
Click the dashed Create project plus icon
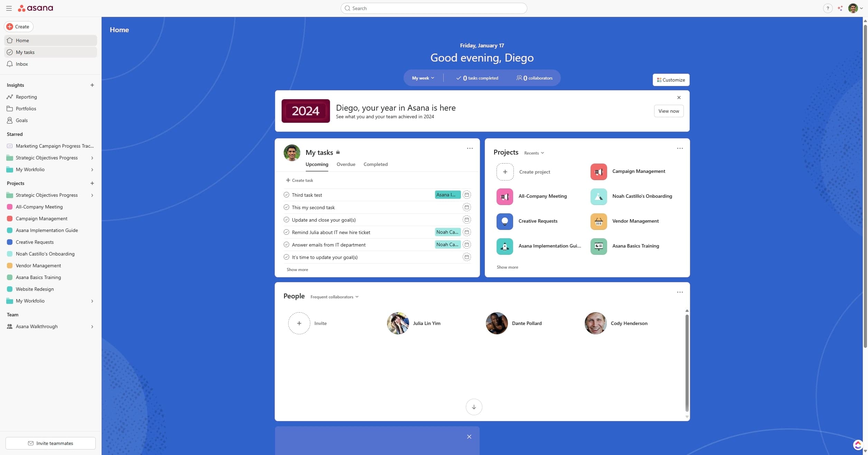[505, 172]
